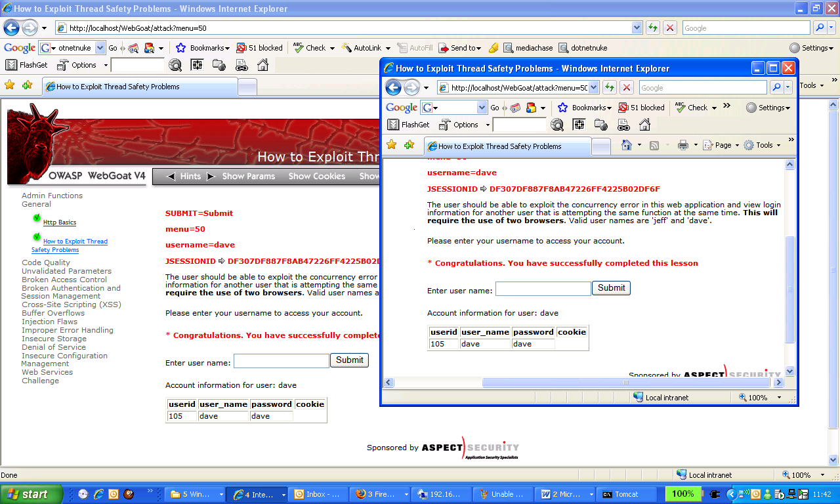Screen dimensions: 840x504
Task: Click the FlashGet icon in the background window toolbar
Action: tap(11, 65)
